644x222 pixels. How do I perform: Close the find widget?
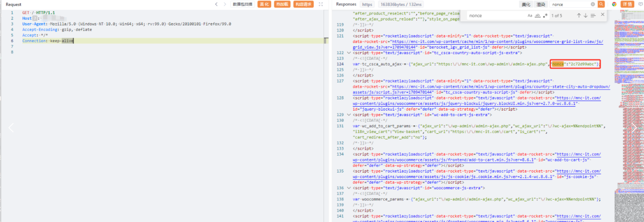click(603, 15)
